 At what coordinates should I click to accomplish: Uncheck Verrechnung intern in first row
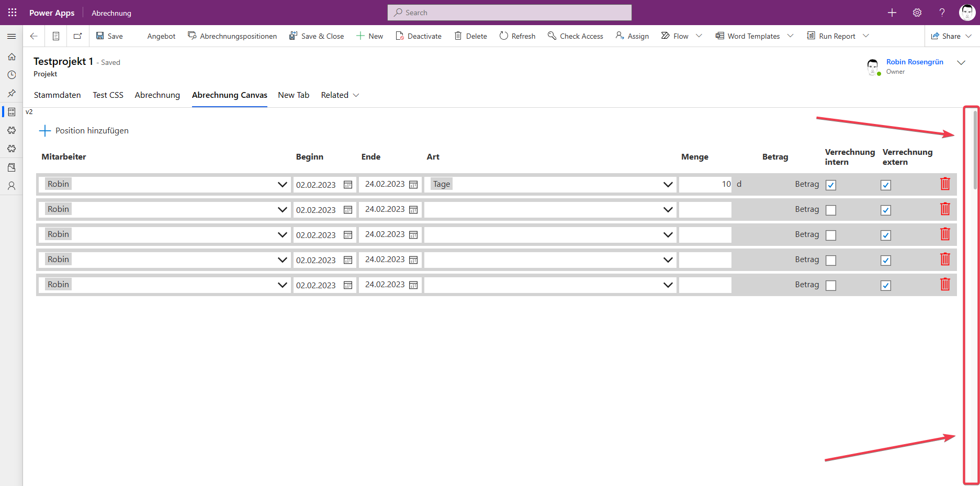pos(831,185)
